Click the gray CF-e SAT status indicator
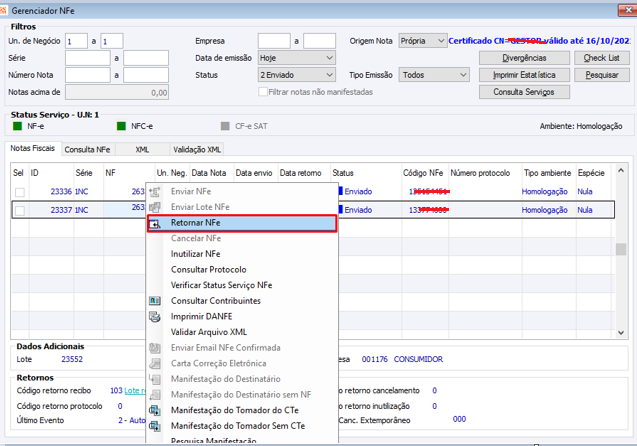This screenshot has width=637, height=446. click(225, 126)
